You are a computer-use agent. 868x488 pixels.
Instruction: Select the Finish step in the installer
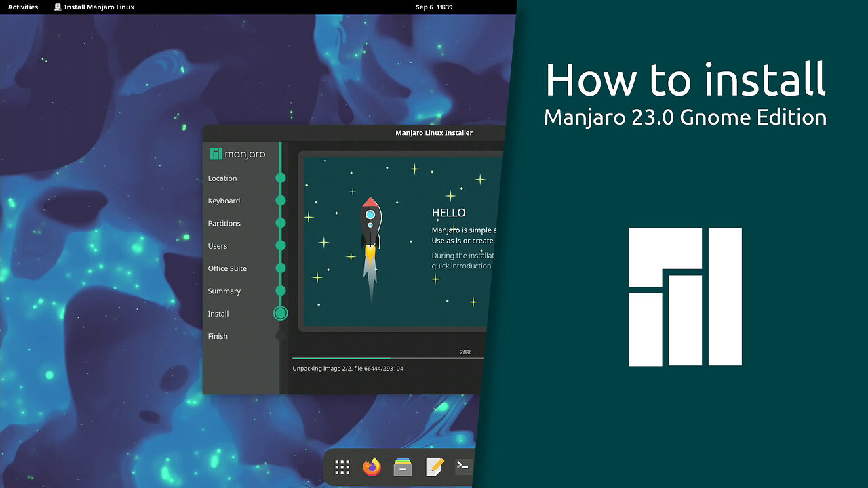click(218, 336)
